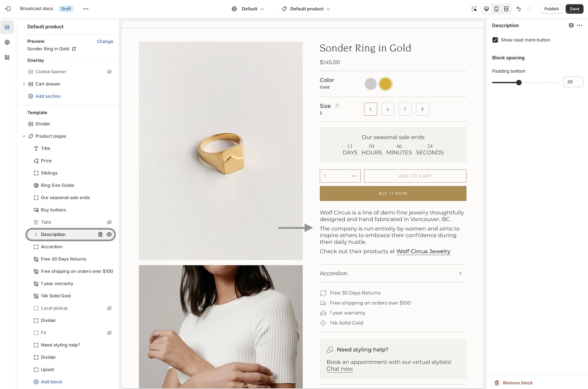The width and height of the screenshot is (588, 389).
Task: Select the Accordion block in sidebar
Action: click(x=52, y=247)
